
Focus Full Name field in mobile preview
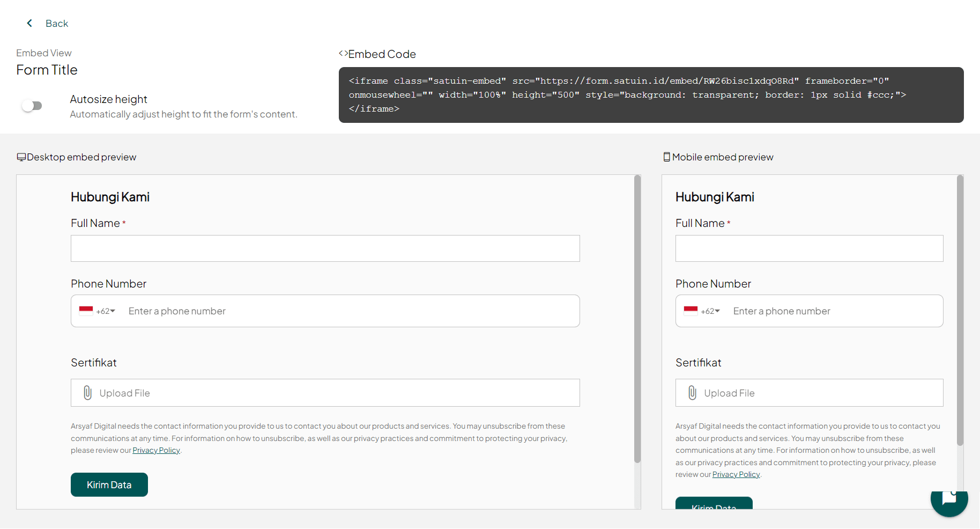pos(809,248)
